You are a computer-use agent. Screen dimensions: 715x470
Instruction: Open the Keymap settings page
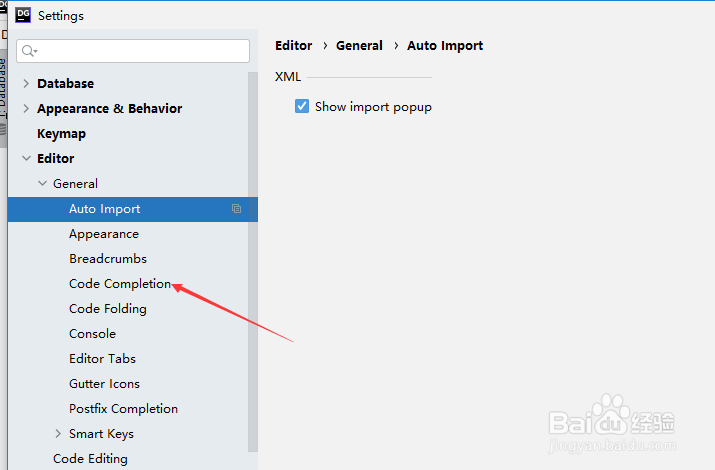pos(61,134)
